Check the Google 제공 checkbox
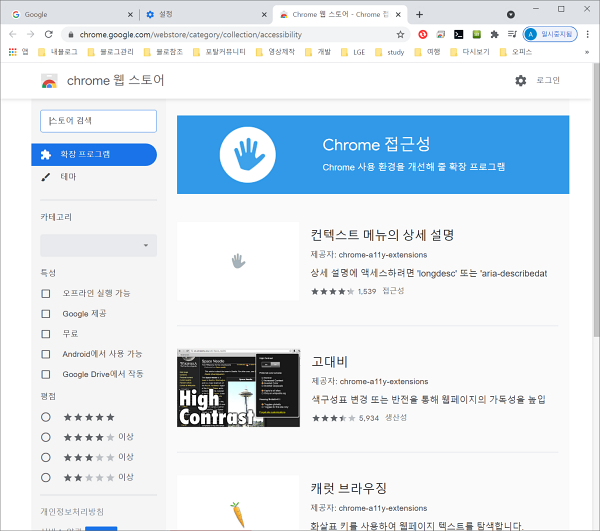This screenshot has height=531, width=600. click(x=46, y=314)
